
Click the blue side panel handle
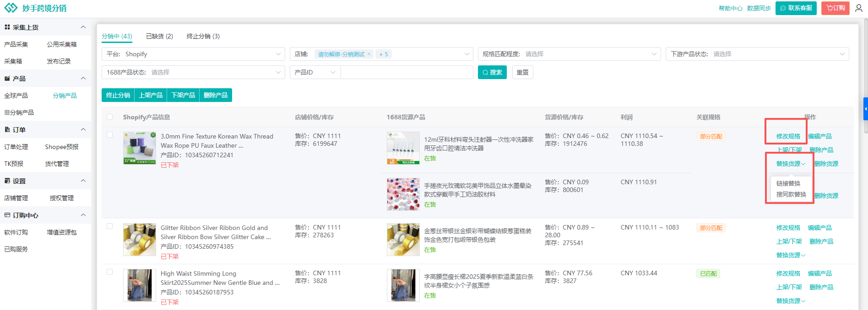tap(865, 109)
